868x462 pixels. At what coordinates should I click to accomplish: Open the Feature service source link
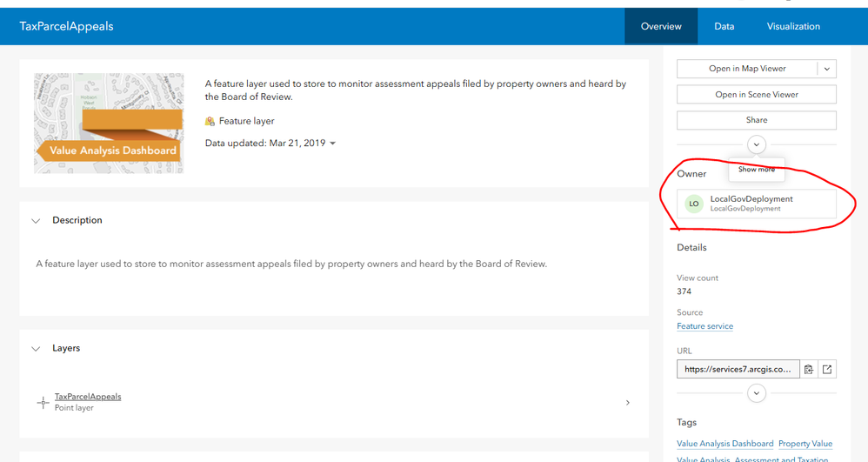704,326
